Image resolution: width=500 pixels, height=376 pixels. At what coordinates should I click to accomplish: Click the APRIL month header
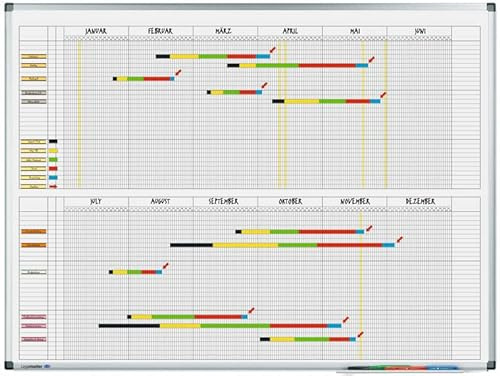(290, 31)
